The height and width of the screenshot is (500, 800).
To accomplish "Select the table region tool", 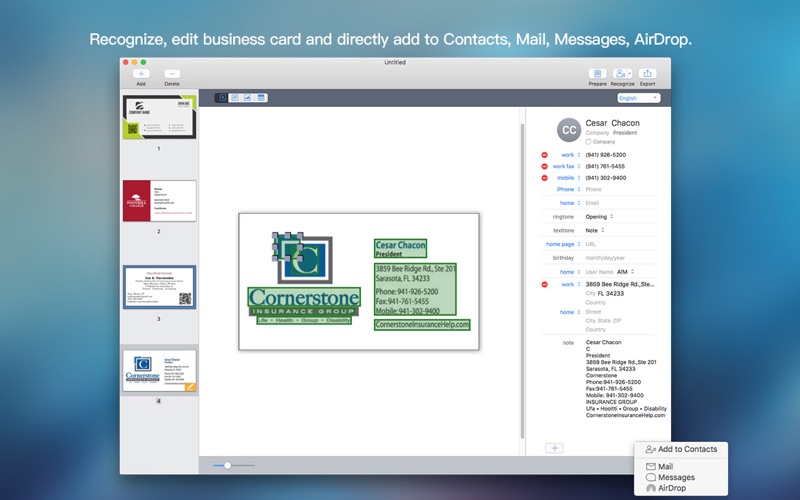I will tap(261, 97).
